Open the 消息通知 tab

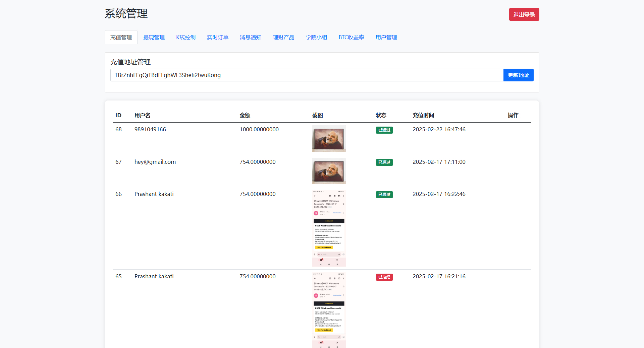coord(250,37)
